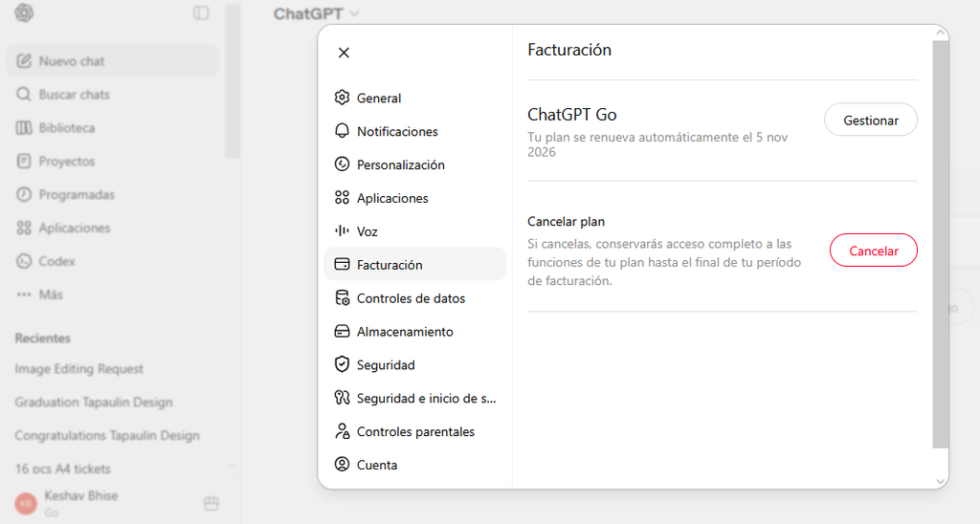Click the Nuevo chat pencil icon
The height and width of the screenshot is (524, 980).
(24, 60)
